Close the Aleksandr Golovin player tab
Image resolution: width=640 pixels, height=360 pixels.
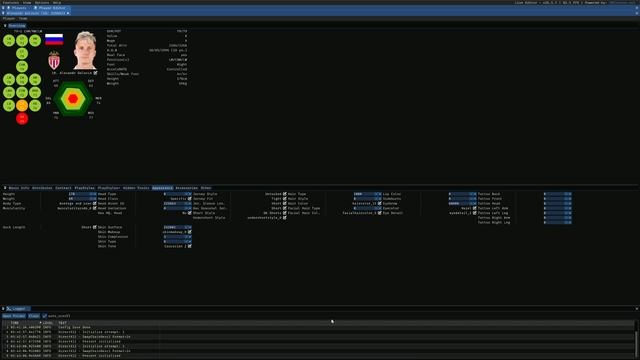[x=68, y=13]
